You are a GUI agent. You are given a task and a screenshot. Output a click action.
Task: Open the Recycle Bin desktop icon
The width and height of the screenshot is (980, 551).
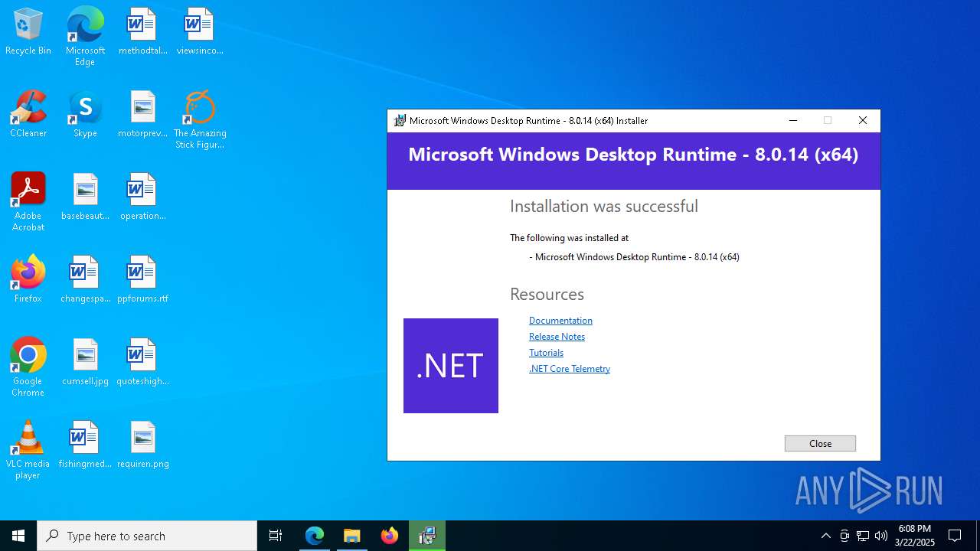[28, 31]
